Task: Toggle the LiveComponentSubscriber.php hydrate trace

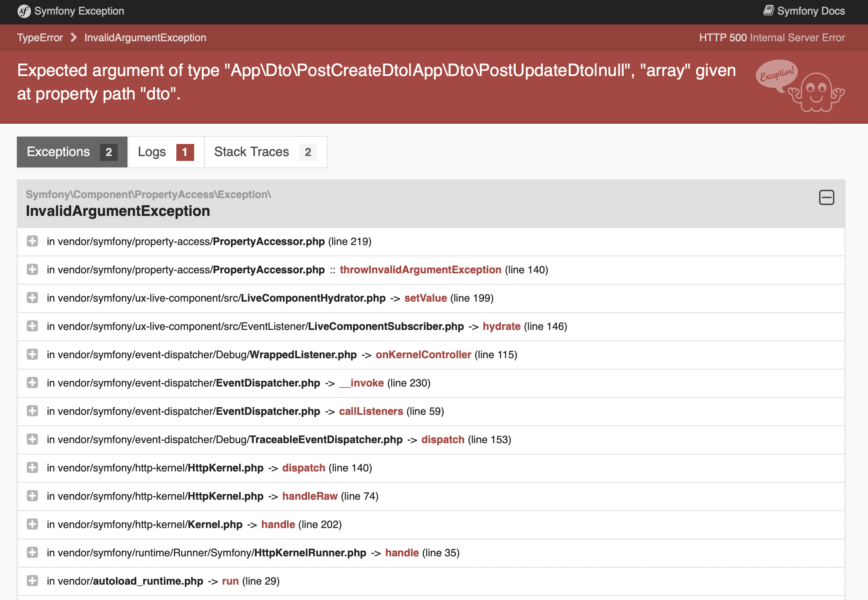Action: (x=32, y=326)
